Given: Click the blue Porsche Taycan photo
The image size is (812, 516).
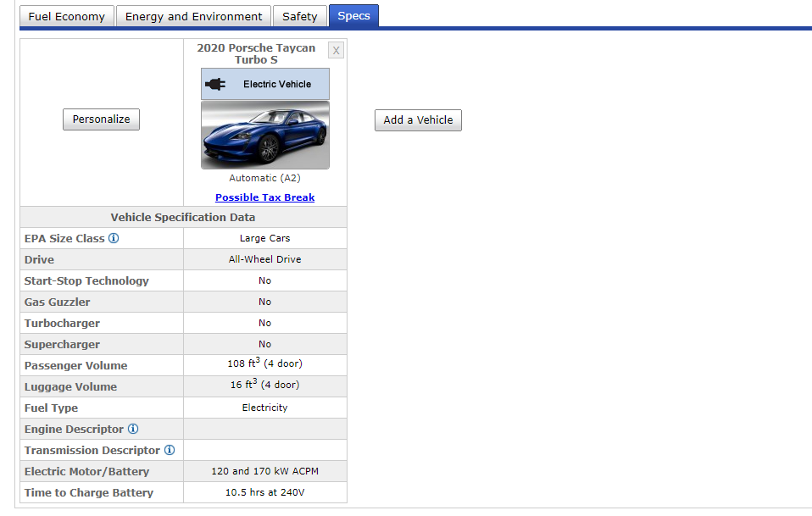Looking at the screenshot, I should [264, 135].
